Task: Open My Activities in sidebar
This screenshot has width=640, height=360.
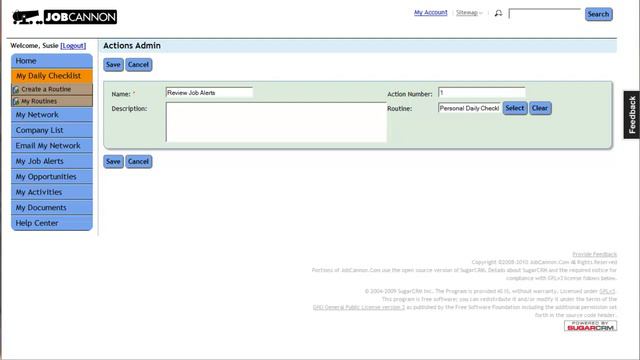Action: pos(52,192)
